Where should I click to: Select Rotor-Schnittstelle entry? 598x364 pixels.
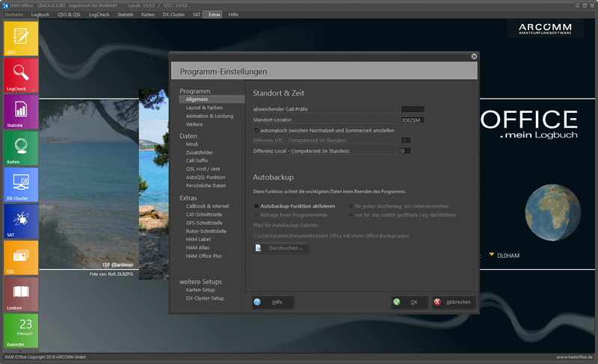click(x=206, y=232)
